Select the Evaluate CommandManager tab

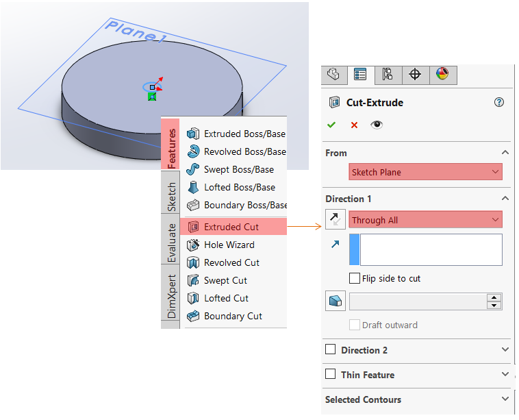pos(170,239)
